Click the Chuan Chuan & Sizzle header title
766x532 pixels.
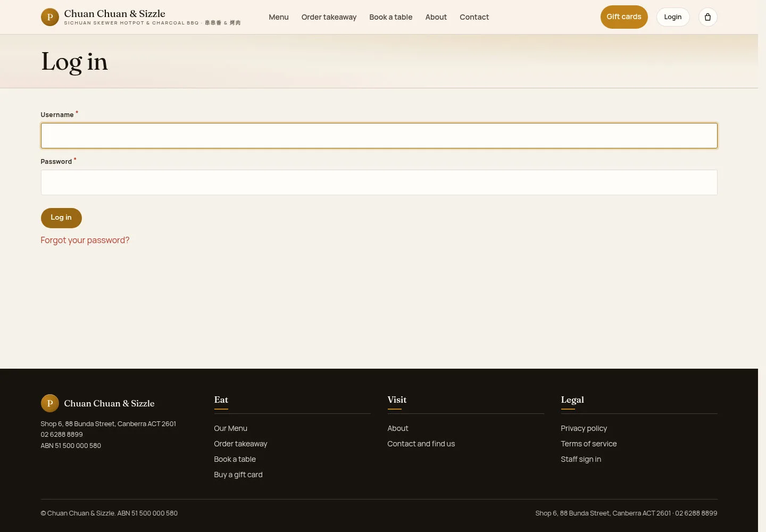(114, 13)
